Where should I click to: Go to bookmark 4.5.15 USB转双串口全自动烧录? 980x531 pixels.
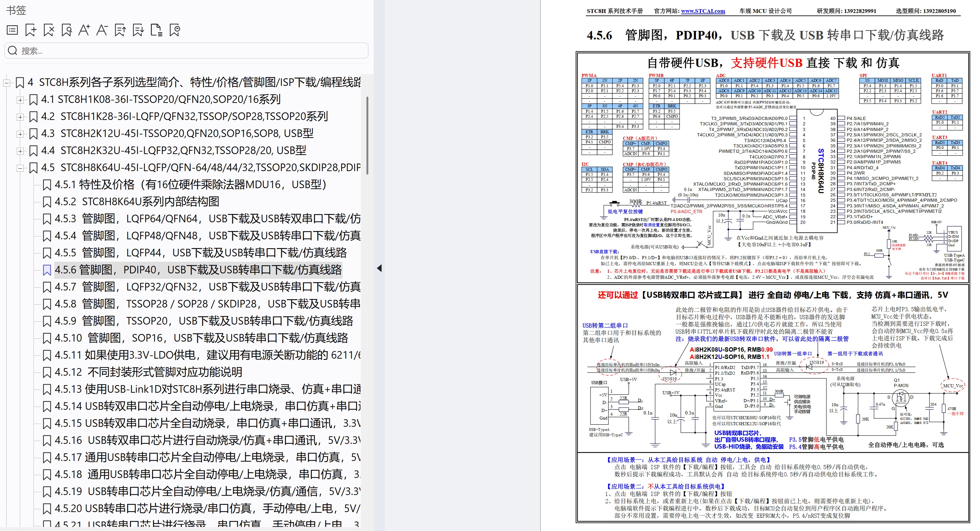pos(207,423)
